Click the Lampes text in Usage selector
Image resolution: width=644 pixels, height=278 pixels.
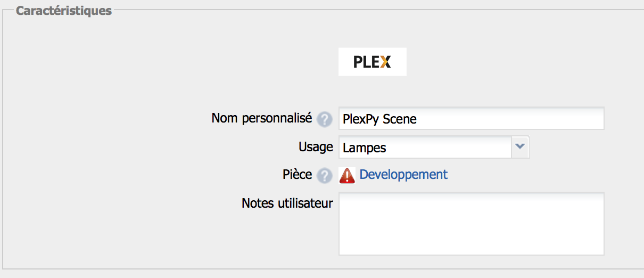point(365,148)
